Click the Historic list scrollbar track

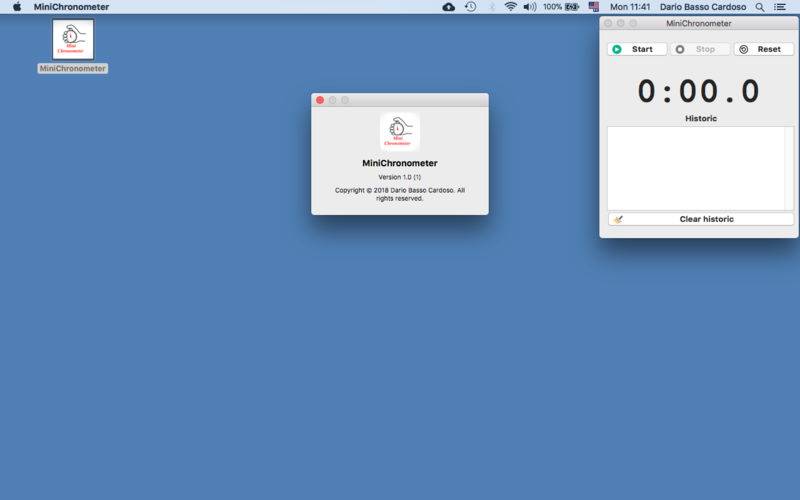pyautogui.click(x=789, y=168)
